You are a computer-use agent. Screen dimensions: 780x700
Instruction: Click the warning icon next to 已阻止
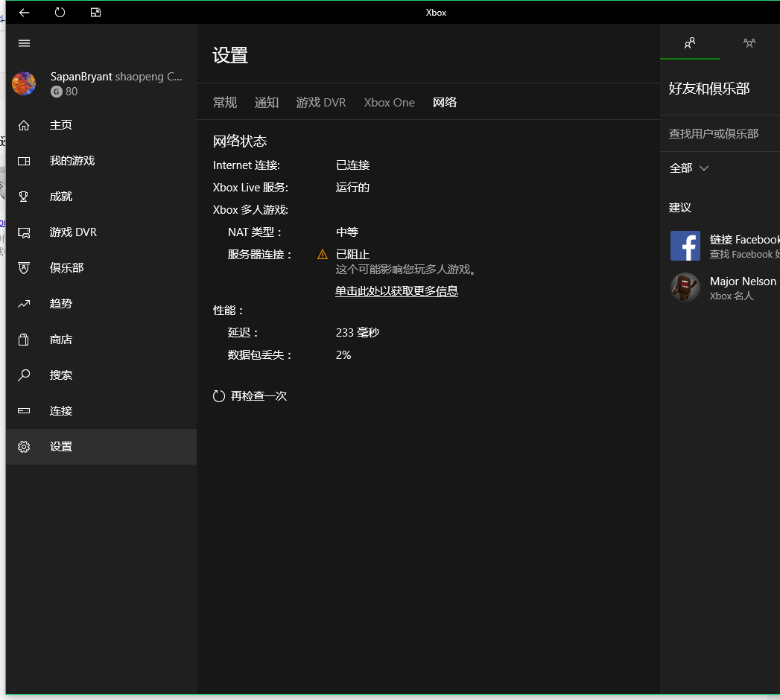coord(323,255)
